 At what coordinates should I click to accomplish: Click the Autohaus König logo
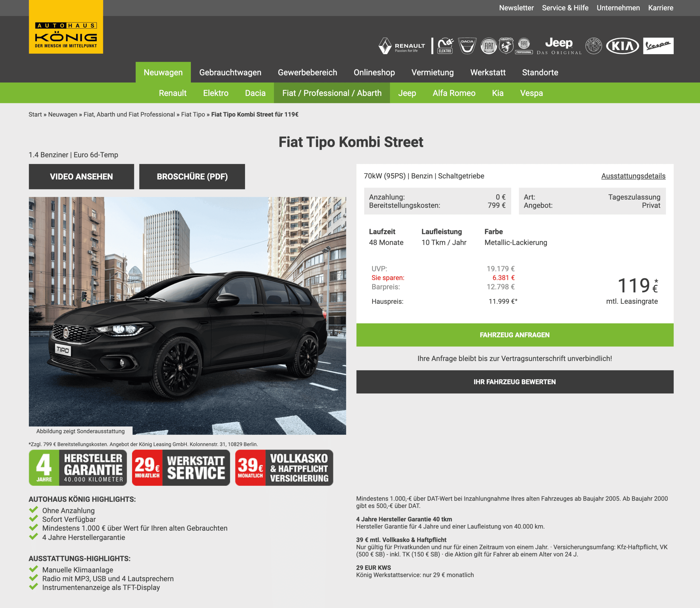tap(66, 27)
